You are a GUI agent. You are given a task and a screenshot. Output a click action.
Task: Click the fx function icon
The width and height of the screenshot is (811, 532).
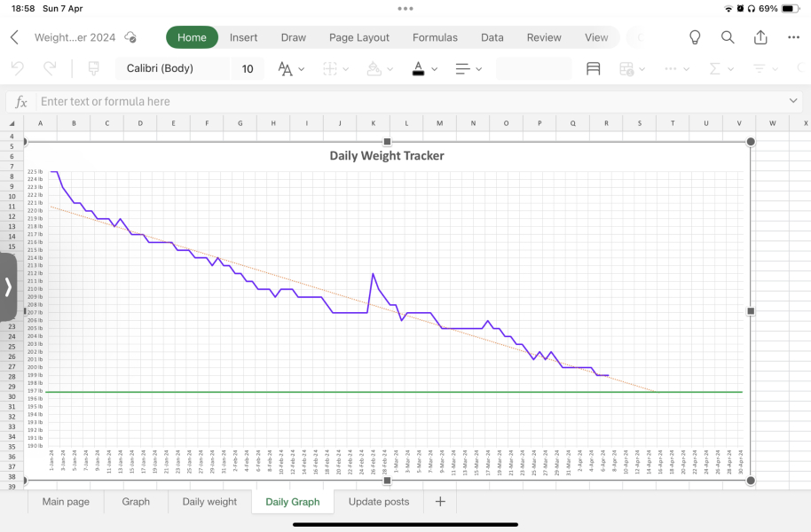pyautogui.click(x=23, y=101)
